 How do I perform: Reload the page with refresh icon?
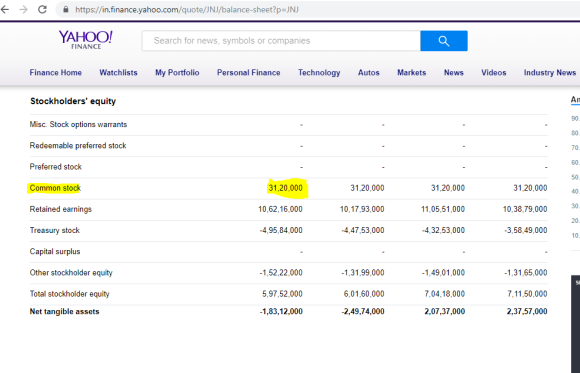click(43, 9)
